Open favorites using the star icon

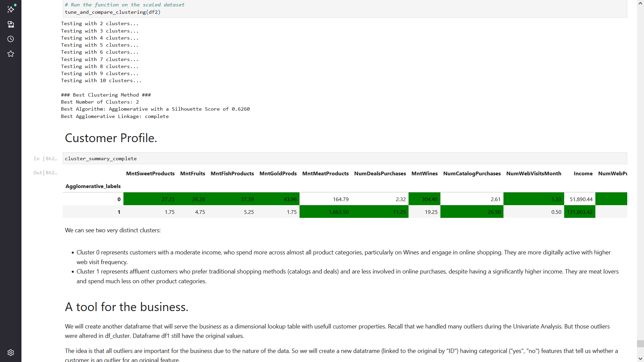tap(11, 54)
